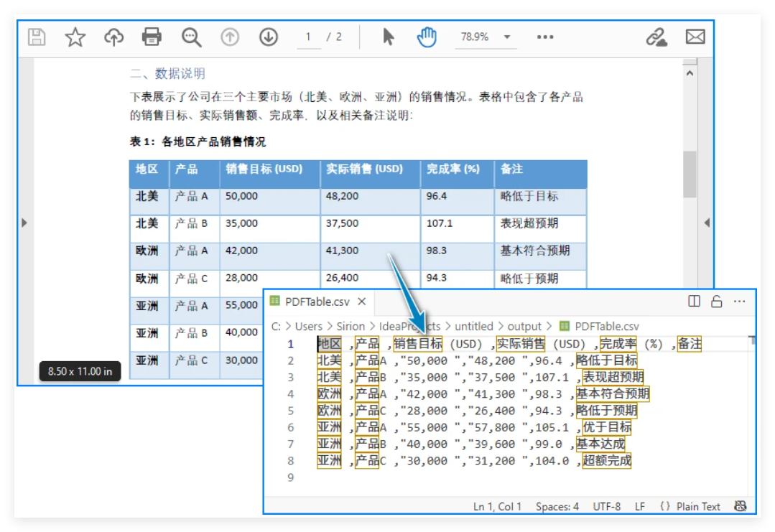Switch to the arrow selection tool
This screenshot has width=775, height=532.
[389, 37]
